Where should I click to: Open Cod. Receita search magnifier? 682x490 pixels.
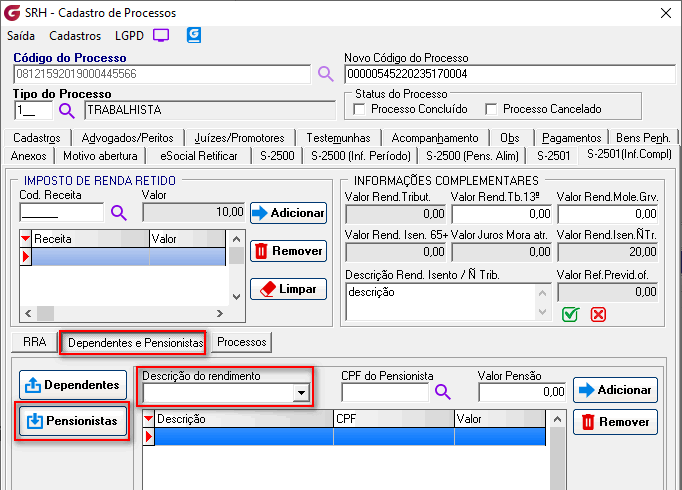pos(119,212)
